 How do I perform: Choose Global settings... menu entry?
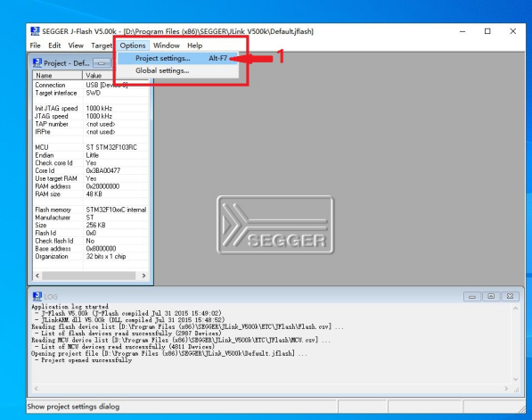178,70
